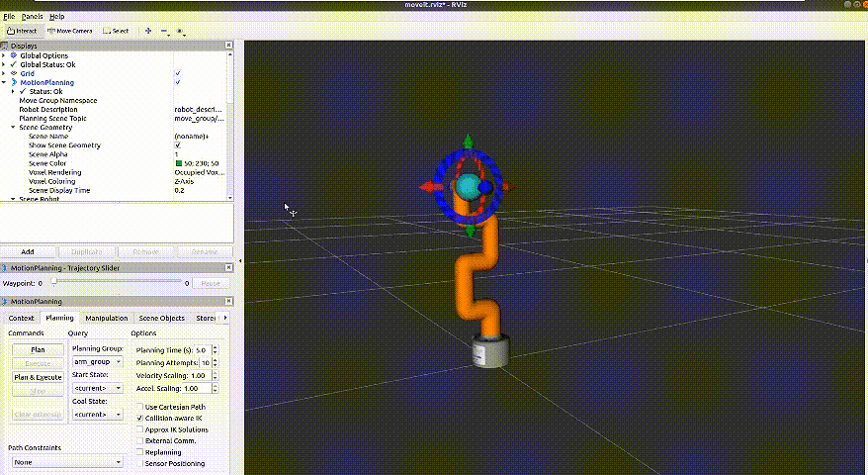This screenshot has height=475, width=868.
Task: Click the Plan & Execute button
Action: point(38,377)
